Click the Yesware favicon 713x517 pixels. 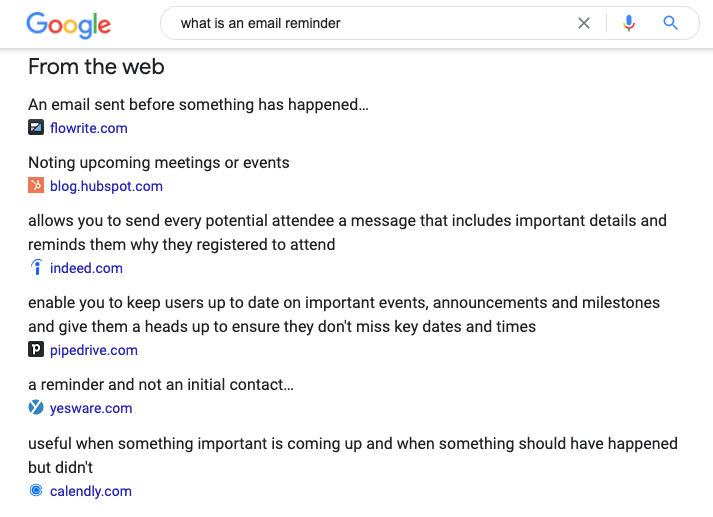[x=36, y=408]
